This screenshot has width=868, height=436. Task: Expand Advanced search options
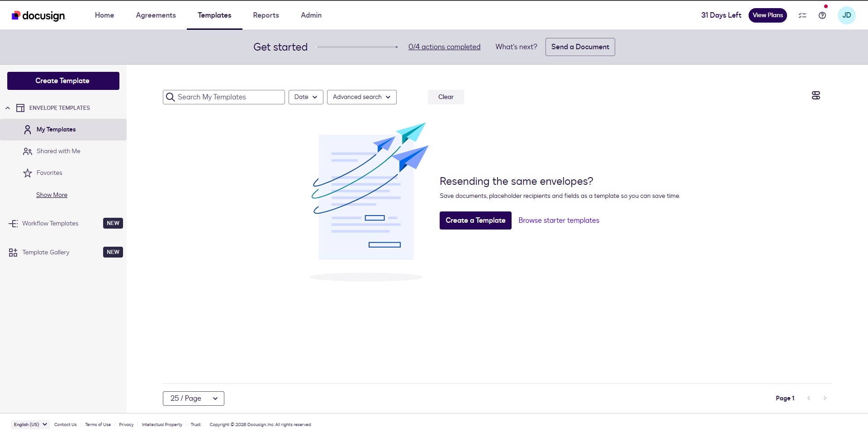(x=362, y=97)
